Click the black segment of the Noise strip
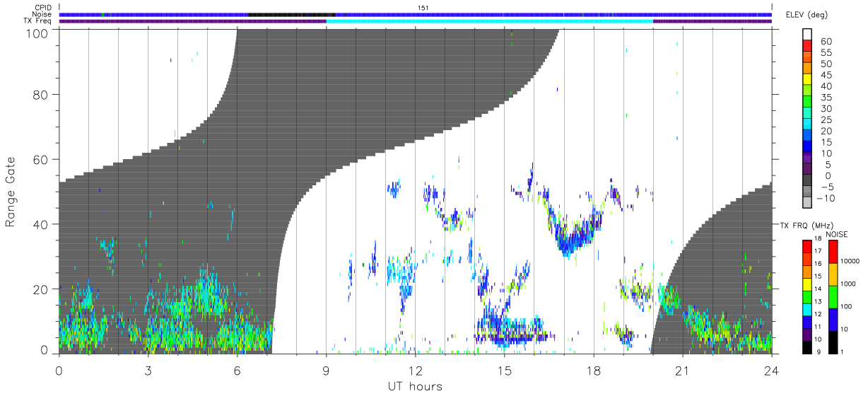Viewport: 868px width, 401px height. (x=291, y=14)
